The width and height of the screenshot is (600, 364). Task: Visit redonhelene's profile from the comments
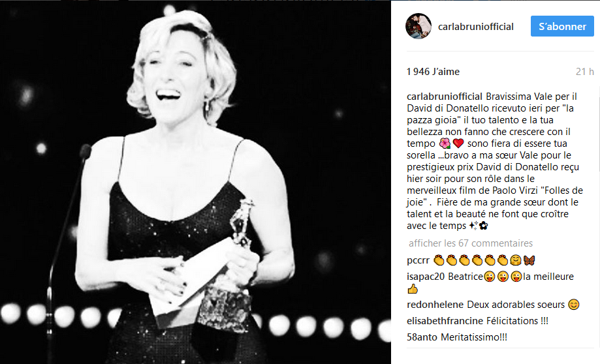pos(435,305)
